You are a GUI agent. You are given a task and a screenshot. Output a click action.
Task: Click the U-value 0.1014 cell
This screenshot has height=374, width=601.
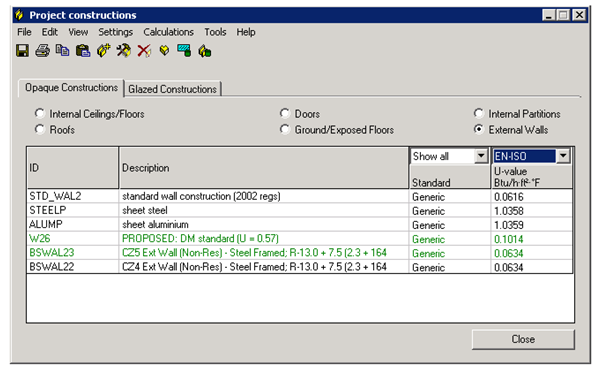pos(532,239)
